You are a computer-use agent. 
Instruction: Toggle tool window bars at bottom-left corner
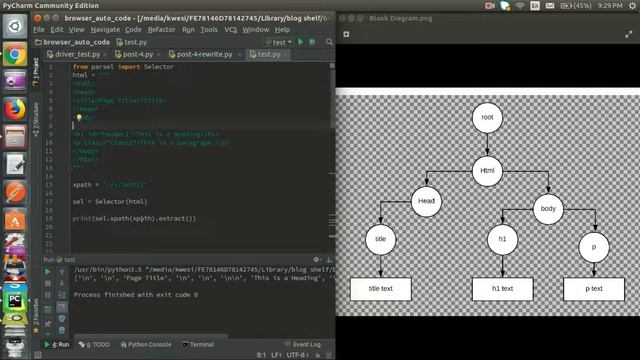[x=38, y=355]
